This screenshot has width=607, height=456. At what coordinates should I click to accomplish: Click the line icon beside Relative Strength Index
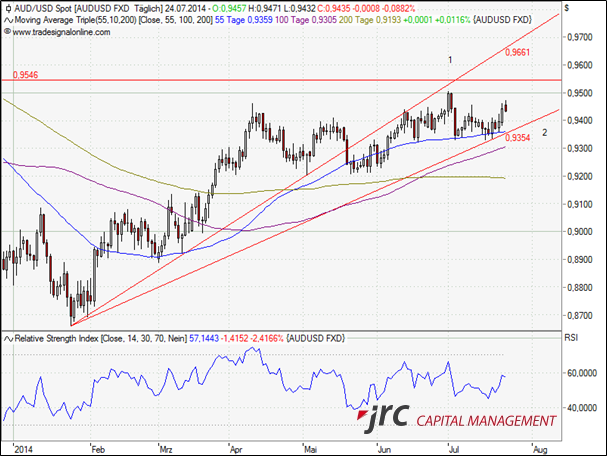pyautogui.click(x=8, y=341)
